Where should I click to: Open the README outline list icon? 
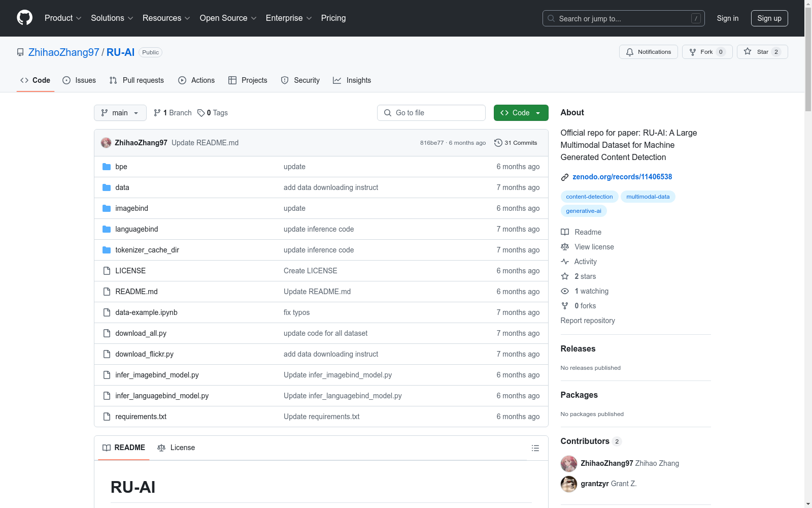pos(535,448)
